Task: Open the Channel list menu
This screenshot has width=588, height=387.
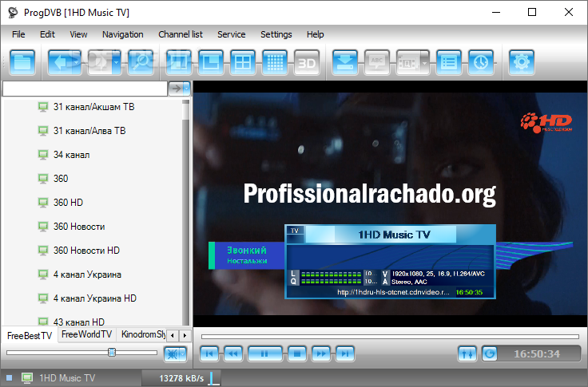Action: 181,34
